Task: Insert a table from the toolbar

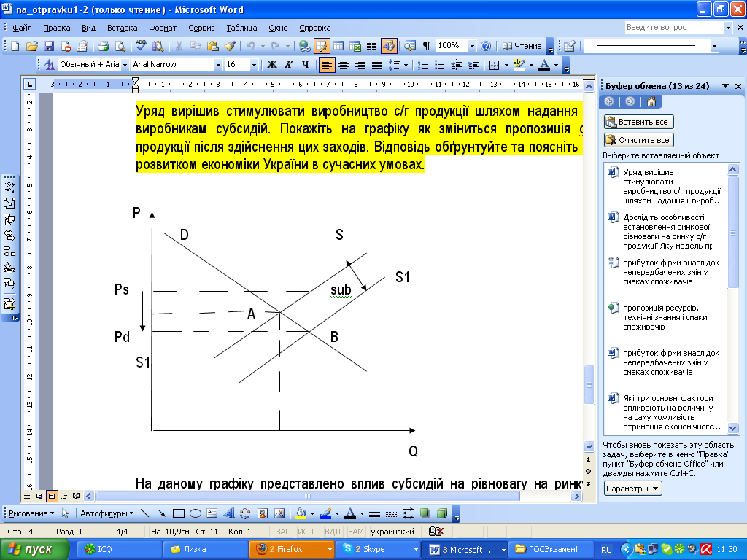Action: (338, 46)
